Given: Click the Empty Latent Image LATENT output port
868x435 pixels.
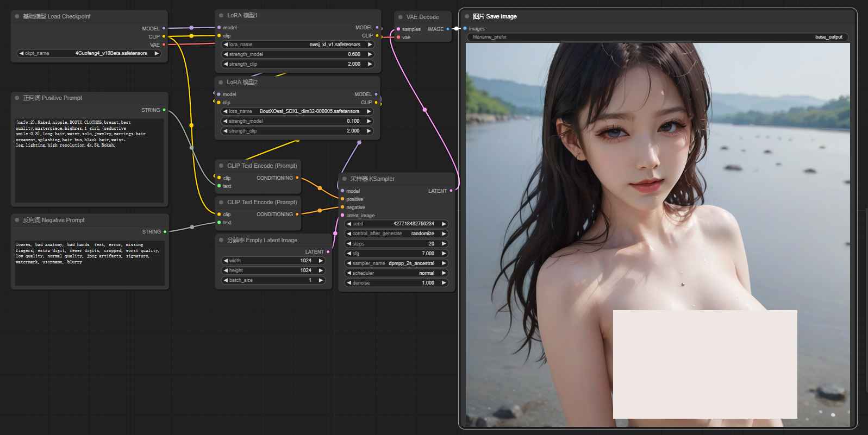Looking at the screenshot, I should click(x=328, y=252).
